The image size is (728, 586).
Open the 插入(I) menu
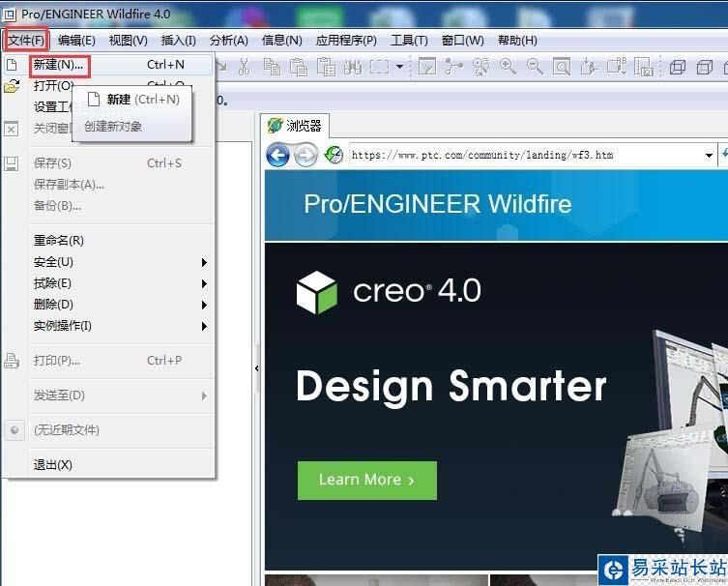click(178, 41)
